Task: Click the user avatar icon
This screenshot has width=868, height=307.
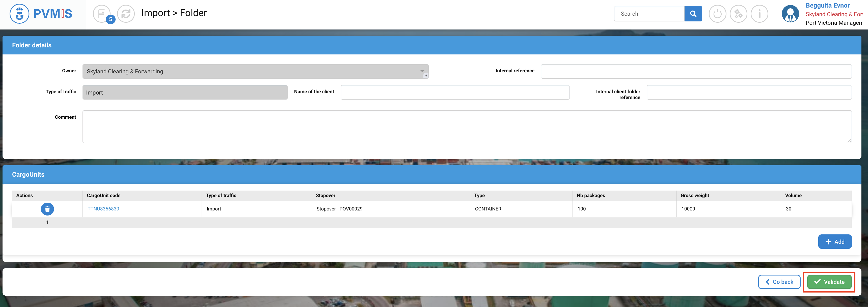Action: click(x=790, y=14)
